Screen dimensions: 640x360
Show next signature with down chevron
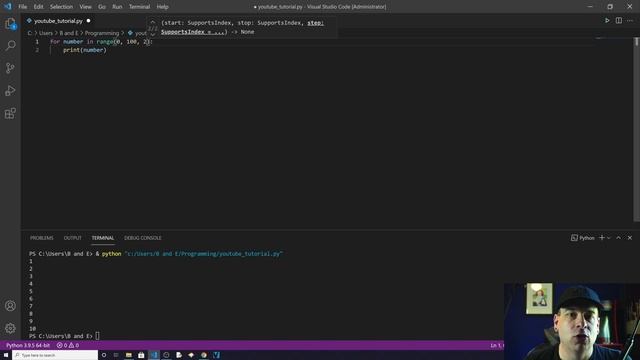coord(153,35)
